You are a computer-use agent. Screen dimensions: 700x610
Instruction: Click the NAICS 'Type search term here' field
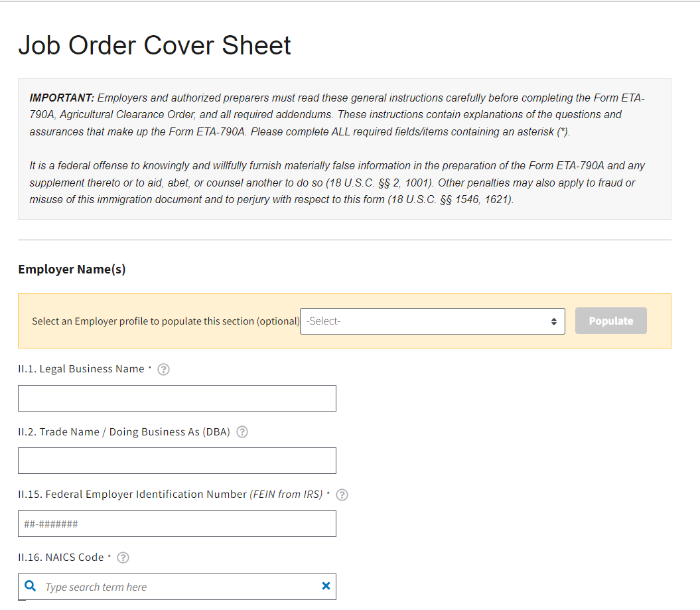click(179, 587)
